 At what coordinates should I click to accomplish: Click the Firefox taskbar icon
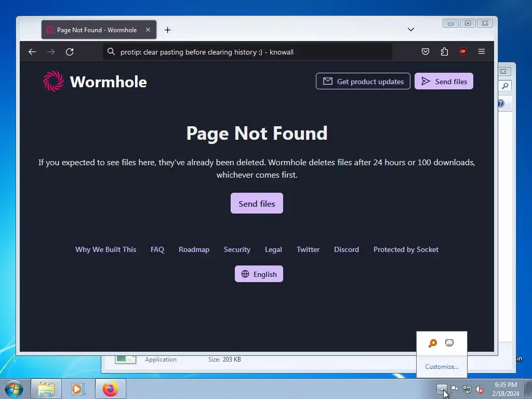click(111, 389)
